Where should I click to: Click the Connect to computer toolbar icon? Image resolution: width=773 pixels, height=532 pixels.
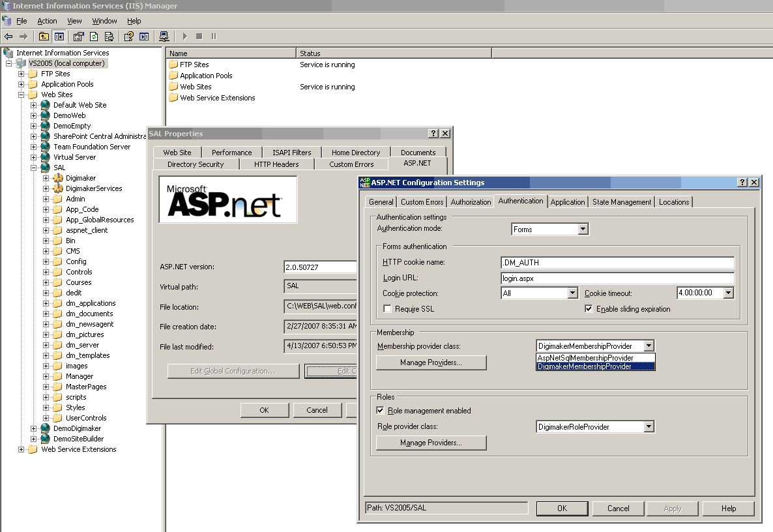tap(164, 37)
